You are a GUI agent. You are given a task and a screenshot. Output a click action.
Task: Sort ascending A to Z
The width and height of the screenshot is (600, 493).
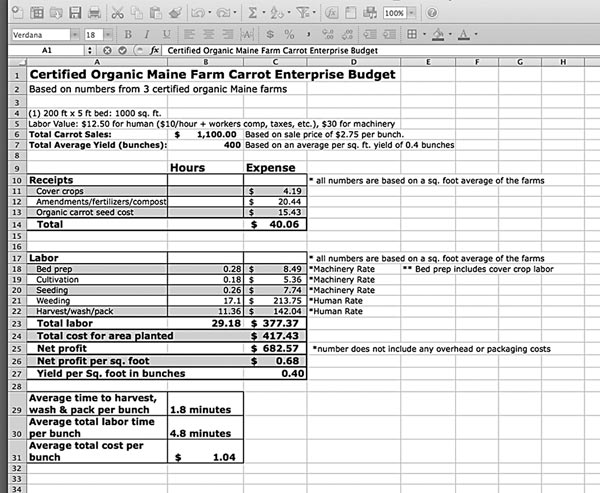pyautogui.click(x=277, y=13)
